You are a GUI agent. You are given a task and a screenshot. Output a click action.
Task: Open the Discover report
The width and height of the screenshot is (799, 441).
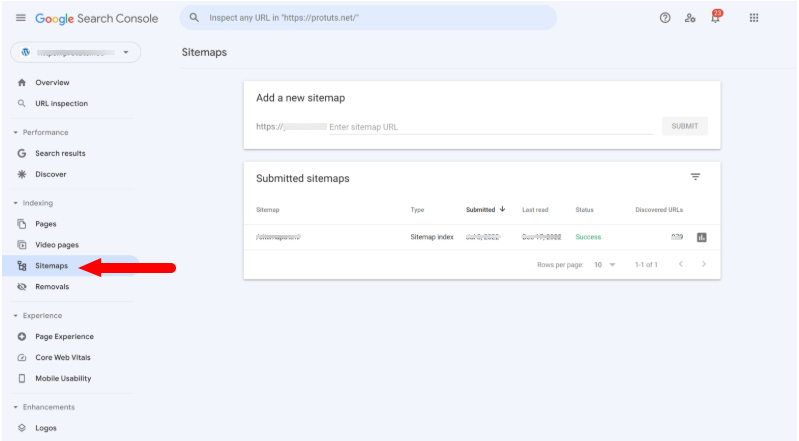click(50, 174)
